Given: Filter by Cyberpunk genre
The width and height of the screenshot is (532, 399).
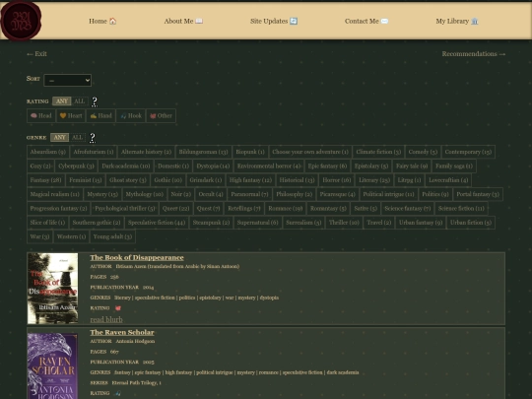Looking at the screenshot, I should click(76, 166).
